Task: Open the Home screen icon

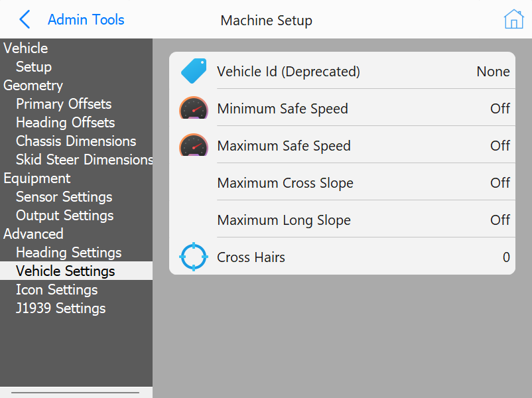Action: tap(513, 19)
